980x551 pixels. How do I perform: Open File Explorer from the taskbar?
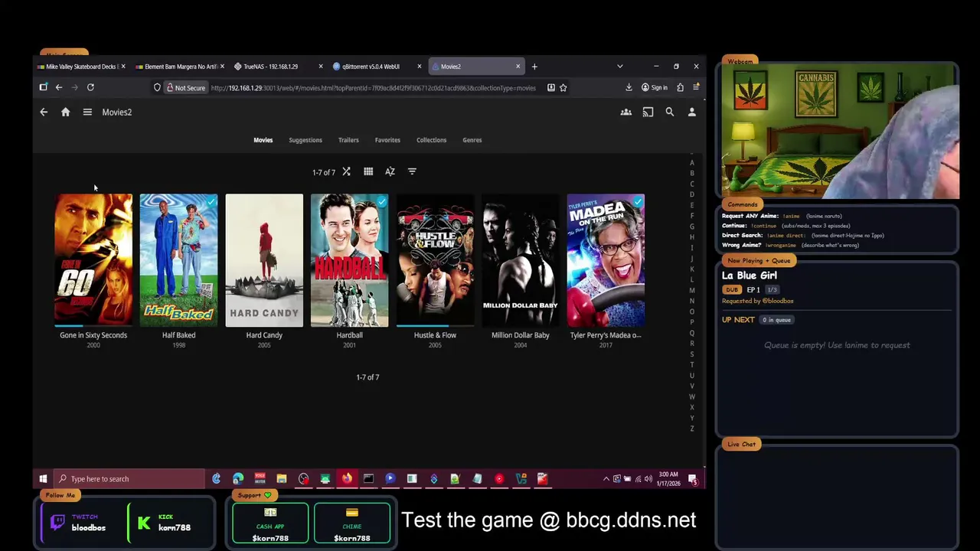pyautogui.click(x=282, y=479)
